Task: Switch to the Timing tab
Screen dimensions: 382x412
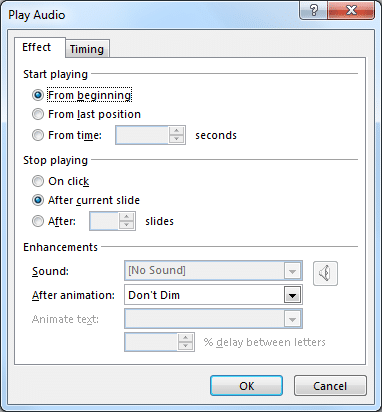Action: [87, 49]
